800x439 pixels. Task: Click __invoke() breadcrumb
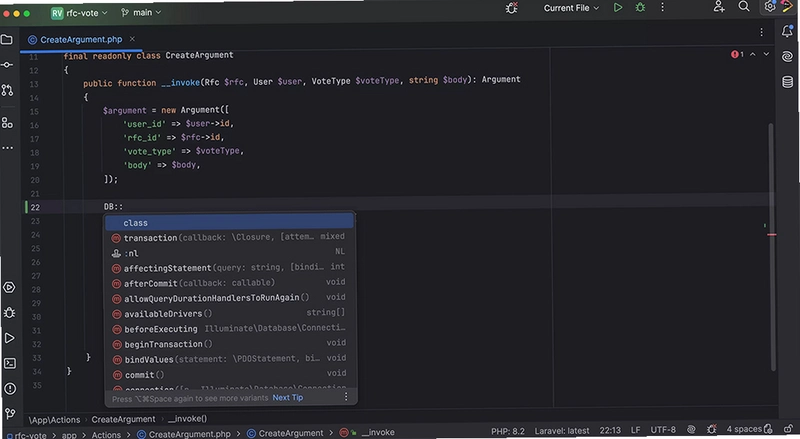[x=187, y=419]
